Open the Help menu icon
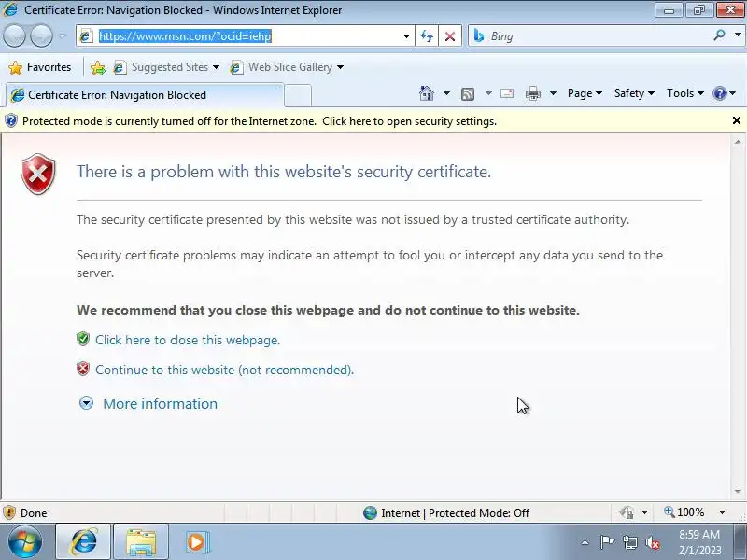This screenshot has height=560, width=747. point(724,93)
